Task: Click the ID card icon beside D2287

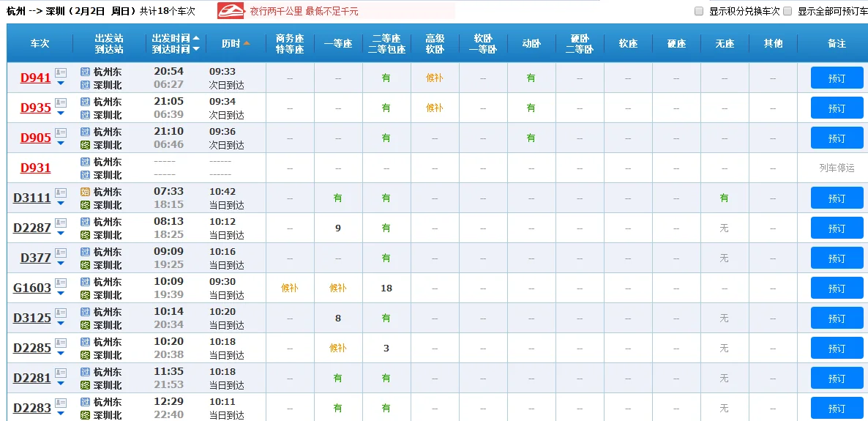Action: [60, 223]
